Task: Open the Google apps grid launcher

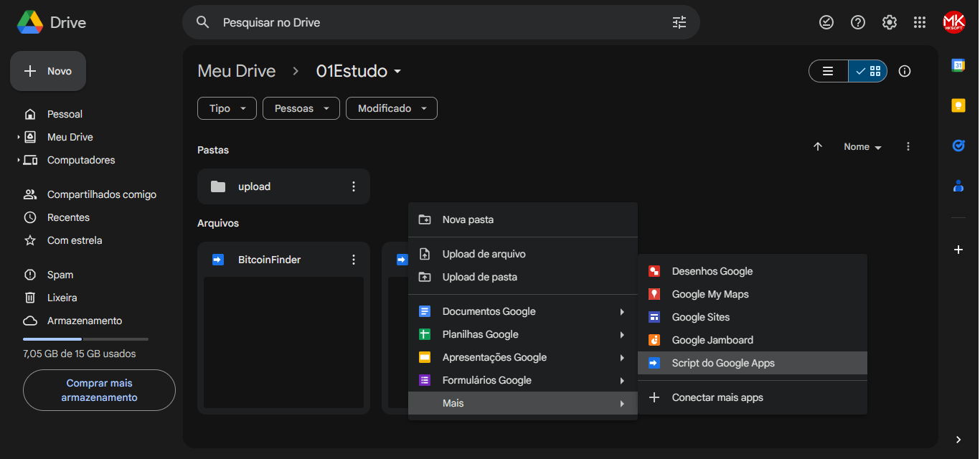Action: tap(920, 22)
